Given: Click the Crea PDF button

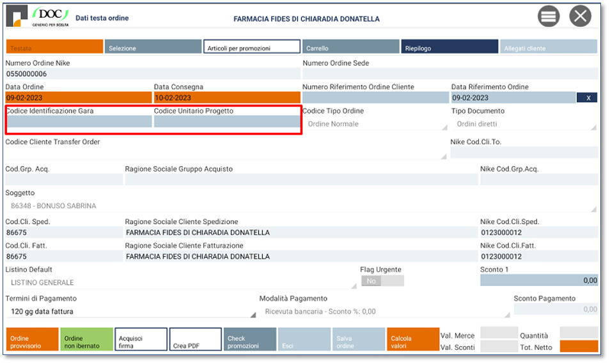Looking at the screenshot, I should coord(195,340).
